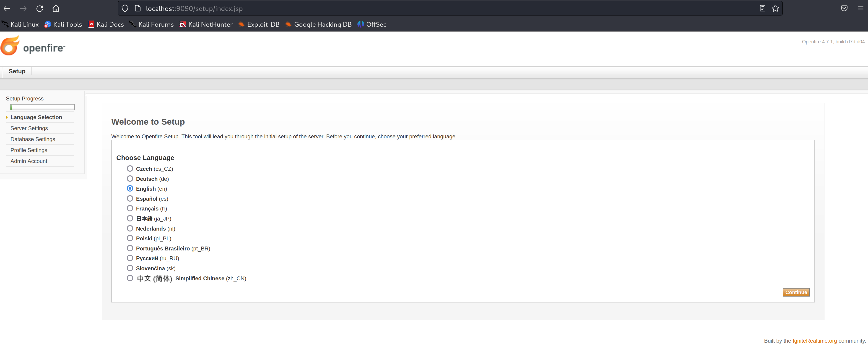
Task: Click the Continue button
Action: [x=796, y=292]
